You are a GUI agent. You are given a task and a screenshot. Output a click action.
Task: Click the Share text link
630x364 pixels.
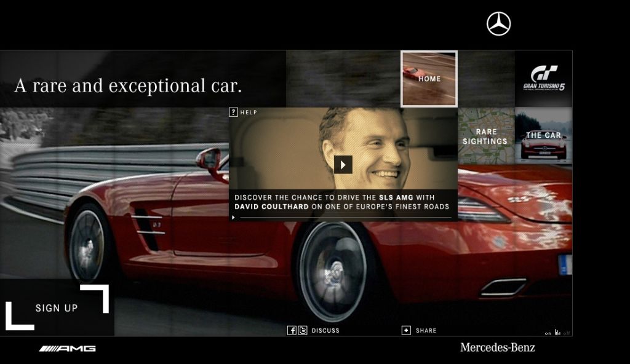(426, 330)
